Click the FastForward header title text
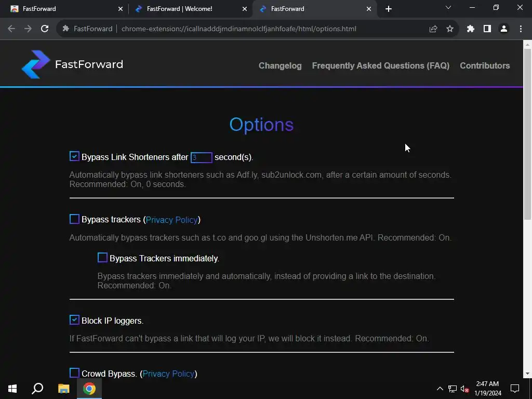 [89, 64]
